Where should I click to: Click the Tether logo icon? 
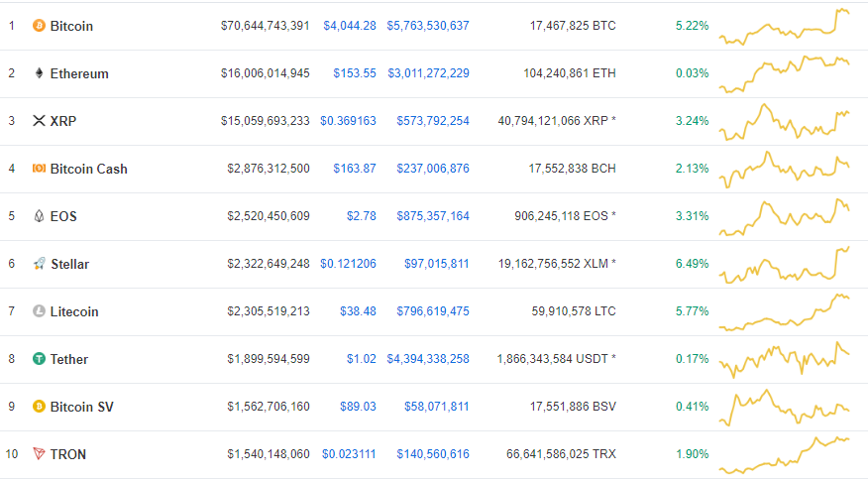click(x=40, y=359)
